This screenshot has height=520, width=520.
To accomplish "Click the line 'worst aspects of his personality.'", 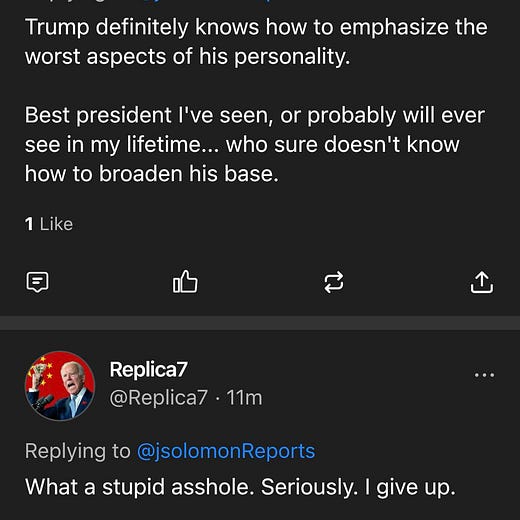I will point(188,56).
